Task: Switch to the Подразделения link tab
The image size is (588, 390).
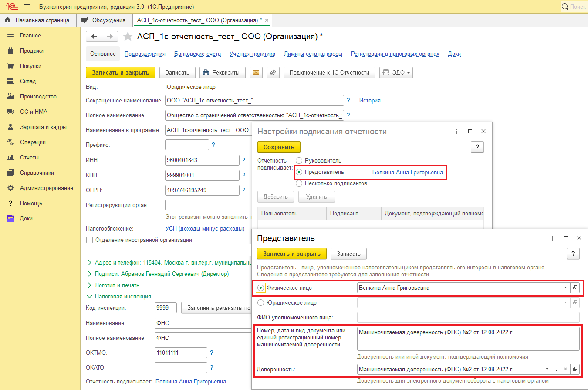Action: click(x=145, y=54)
